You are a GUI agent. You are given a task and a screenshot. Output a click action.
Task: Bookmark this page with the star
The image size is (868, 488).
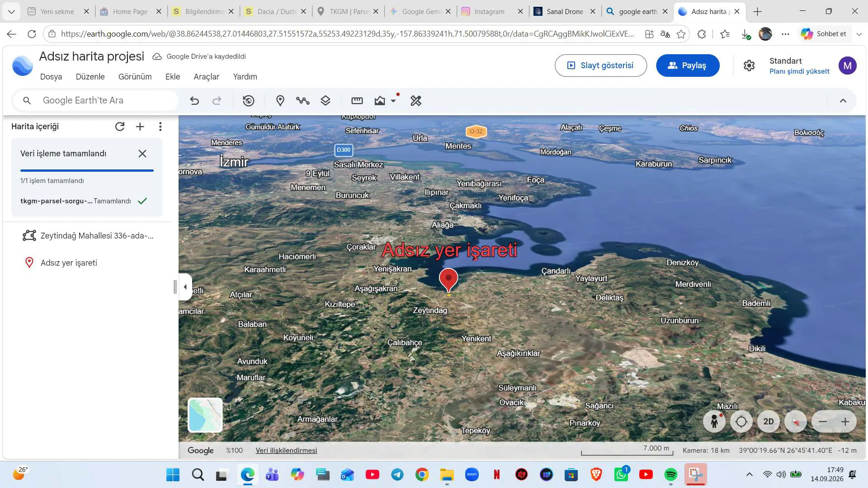(x=681, y=34)
